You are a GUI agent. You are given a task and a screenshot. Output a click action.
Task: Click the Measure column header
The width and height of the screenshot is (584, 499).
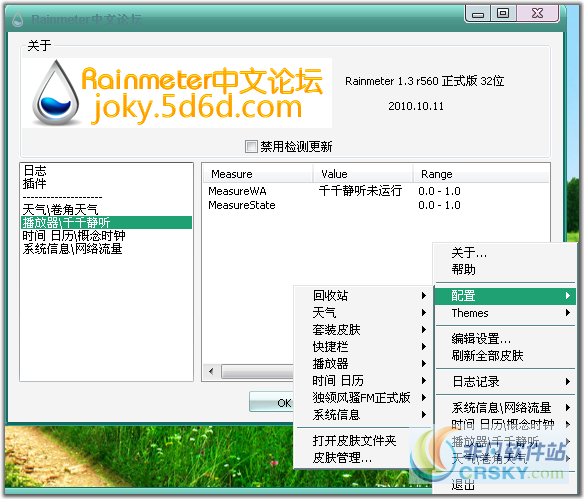(x=258, y=174)
